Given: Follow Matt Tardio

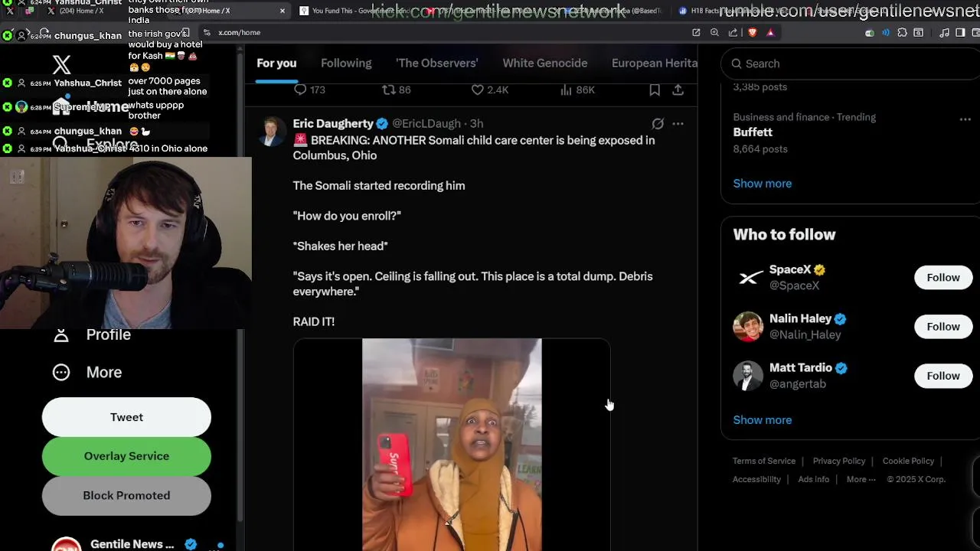Looking at the screenshot, I should point(943,376).
